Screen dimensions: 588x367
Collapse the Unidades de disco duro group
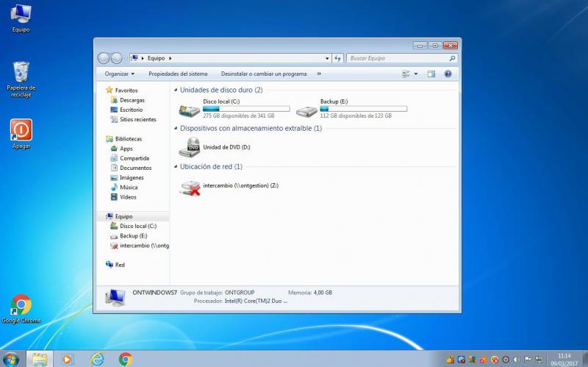[x=176, y=90]
